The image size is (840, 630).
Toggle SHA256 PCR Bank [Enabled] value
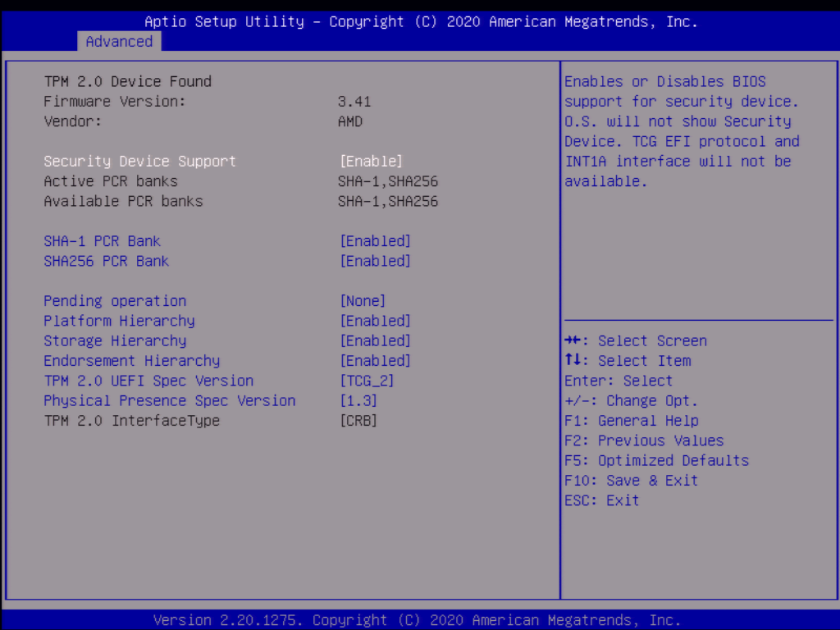375,261
